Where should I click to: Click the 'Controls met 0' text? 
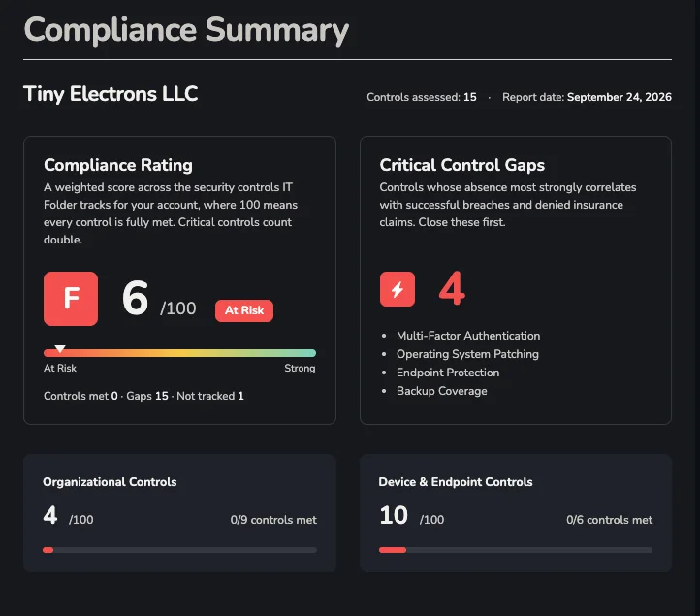click(80, 396)
